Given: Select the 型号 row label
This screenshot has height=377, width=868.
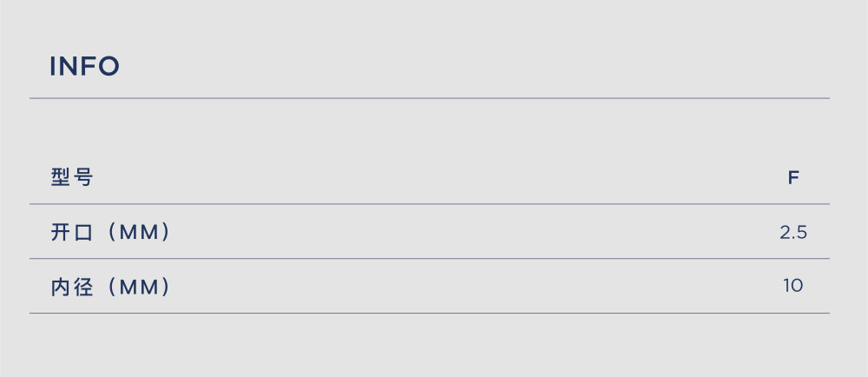Looking at the screenshot, I should [x=72, y=177].
